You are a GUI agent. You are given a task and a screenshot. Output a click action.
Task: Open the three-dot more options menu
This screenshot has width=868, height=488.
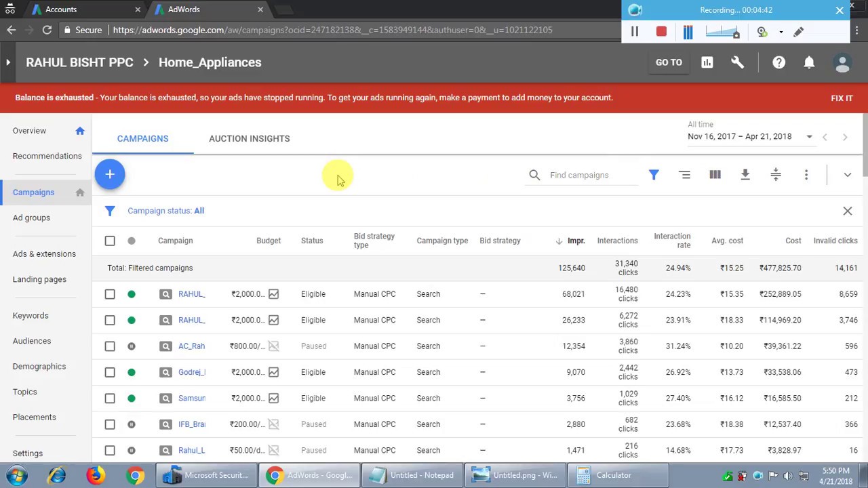806,175
